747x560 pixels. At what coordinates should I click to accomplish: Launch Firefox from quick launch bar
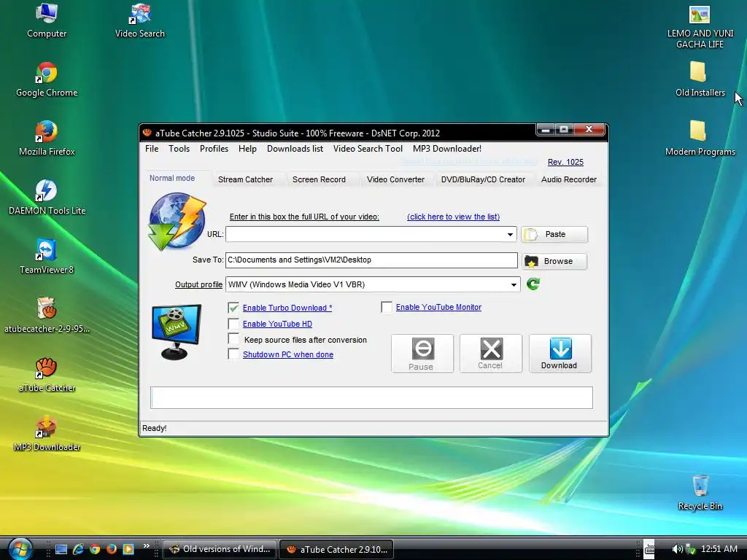112,549
